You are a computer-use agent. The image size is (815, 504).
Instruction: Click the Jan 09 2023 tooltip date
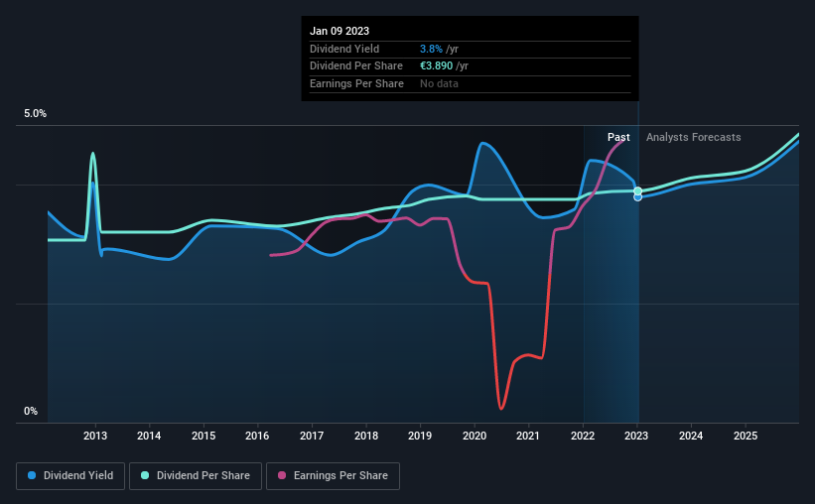click(340, 31)
